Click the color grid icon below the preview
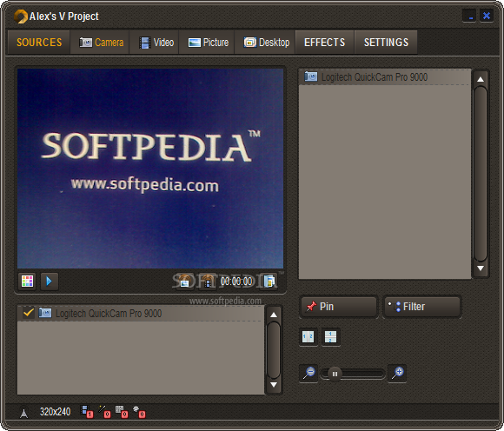 [27, 282]
